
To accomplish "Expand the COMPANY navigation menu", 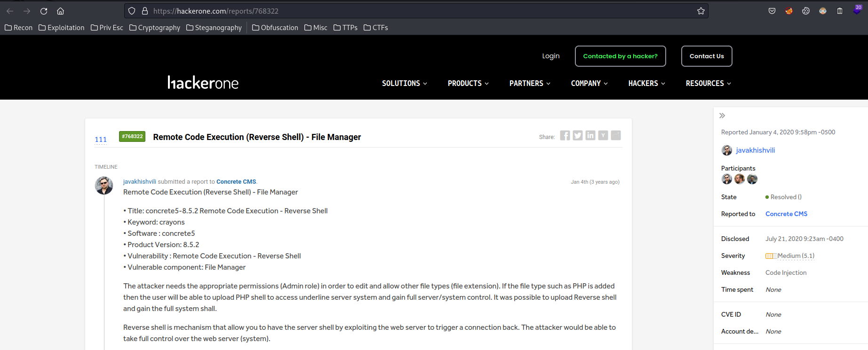I will coord(589,83).
